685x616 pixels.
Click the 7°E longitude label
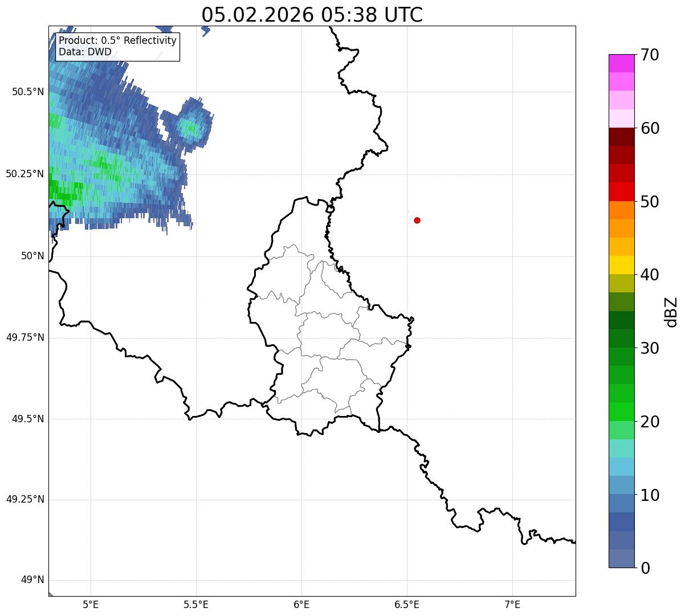(512, 605)
